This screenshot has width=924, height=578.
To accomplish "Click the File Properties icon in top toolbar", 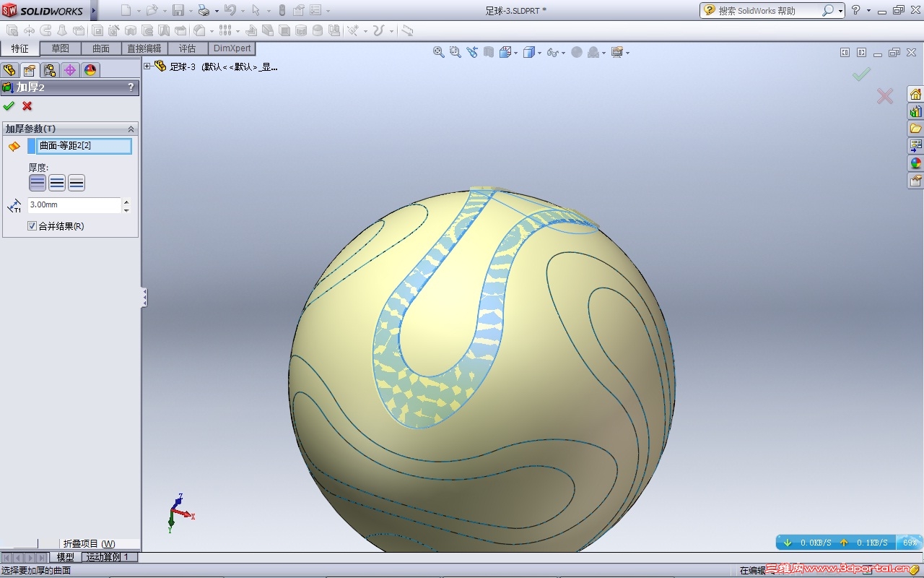I will (x=298, y=10).
